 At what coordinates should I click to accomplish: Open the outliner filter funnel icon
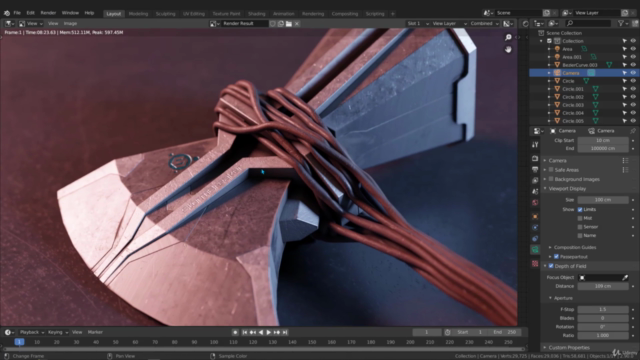[621, 24]
